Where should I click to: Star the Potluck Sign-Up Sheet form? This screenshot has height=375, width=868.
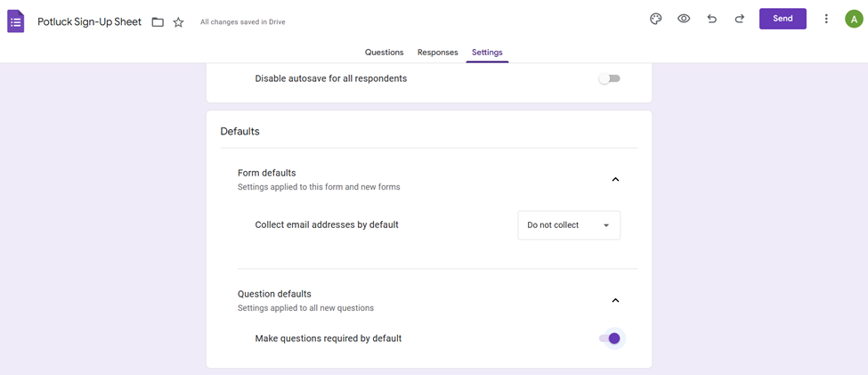coord(178,22)
